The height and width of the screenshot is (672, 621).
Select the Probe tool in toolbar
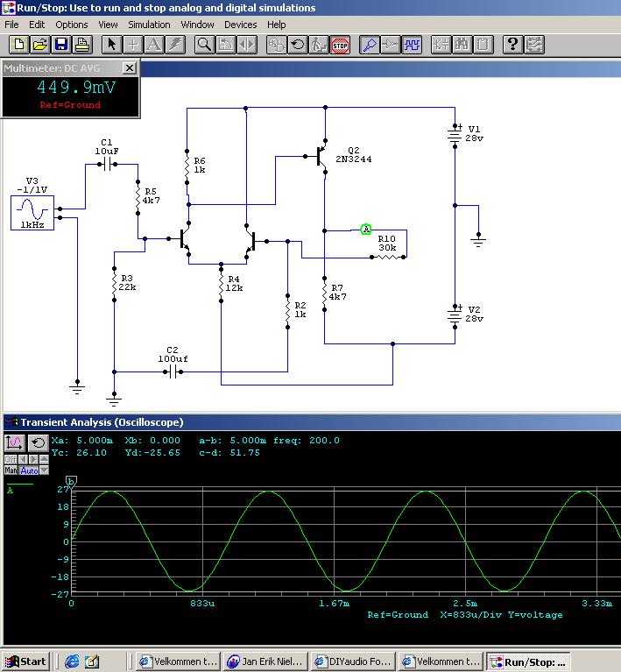click(x=370, y=45)
